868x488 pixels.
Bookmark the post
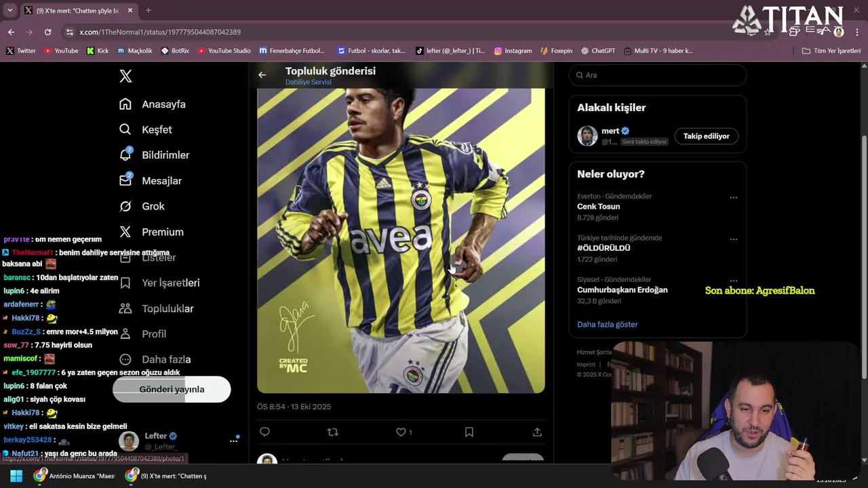point(469,432)
